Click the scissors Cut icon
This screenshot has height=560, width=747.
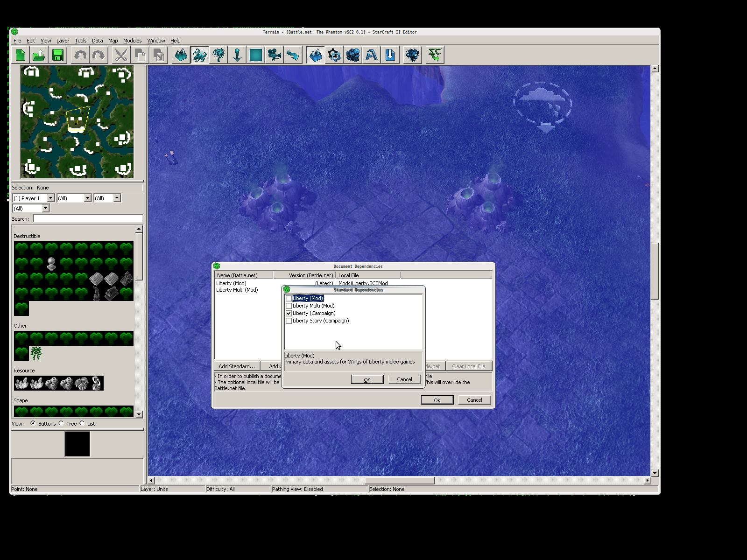point(121,55)
